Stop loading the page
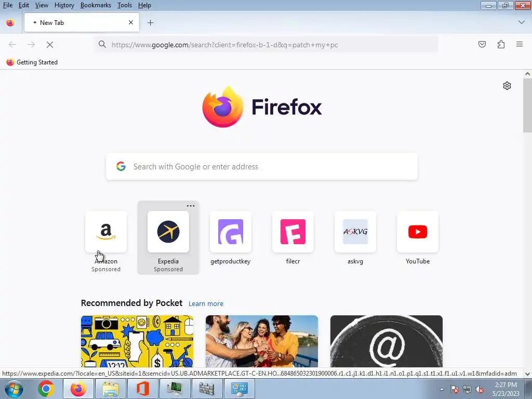This screenshot has width=532, height=399. click(50, 45)
